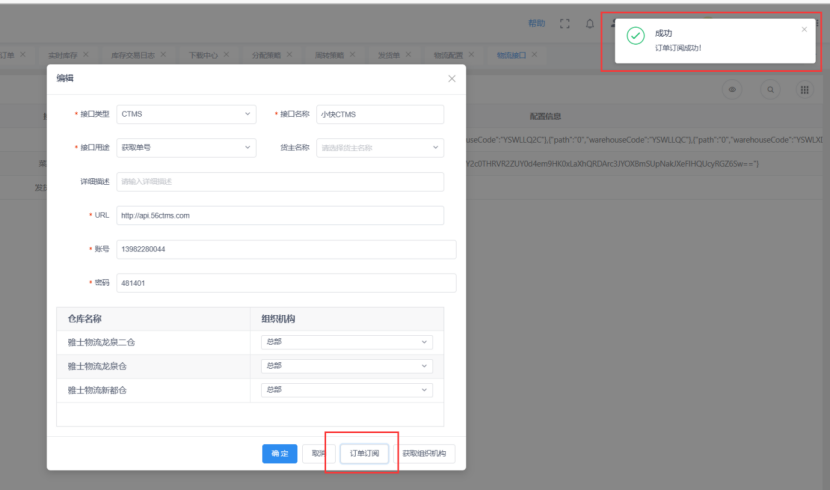This screenshot has height=490, width=830.
Task: Click the search magnifier icon above the table
Action: point(770,89)
